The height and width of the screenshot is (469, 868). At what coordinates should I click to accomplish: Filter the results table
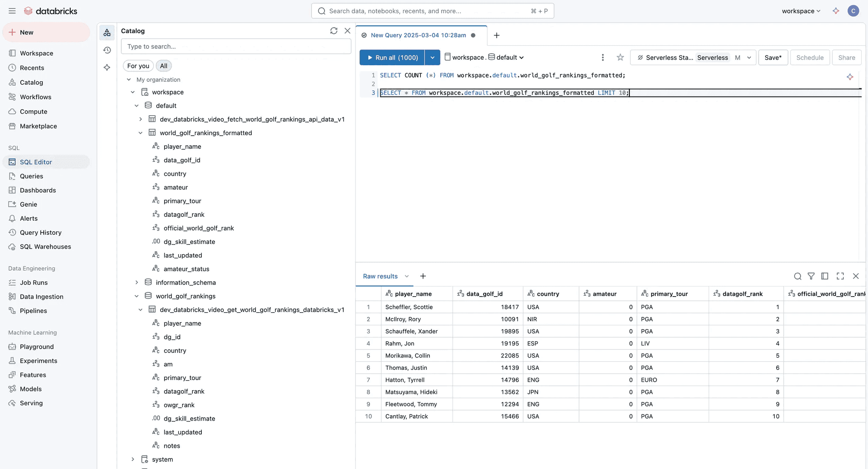coord(811,276)
